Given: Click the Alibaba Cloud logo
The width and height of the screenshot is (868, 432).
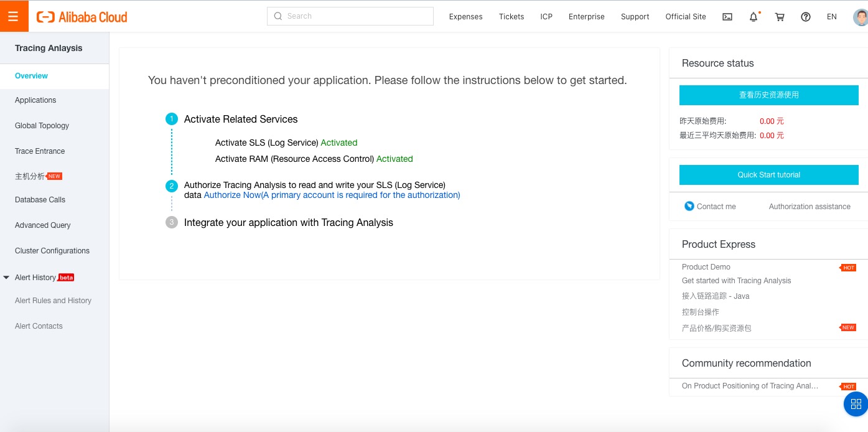Looking at the screenshot, I should click(x=82, y=17).
